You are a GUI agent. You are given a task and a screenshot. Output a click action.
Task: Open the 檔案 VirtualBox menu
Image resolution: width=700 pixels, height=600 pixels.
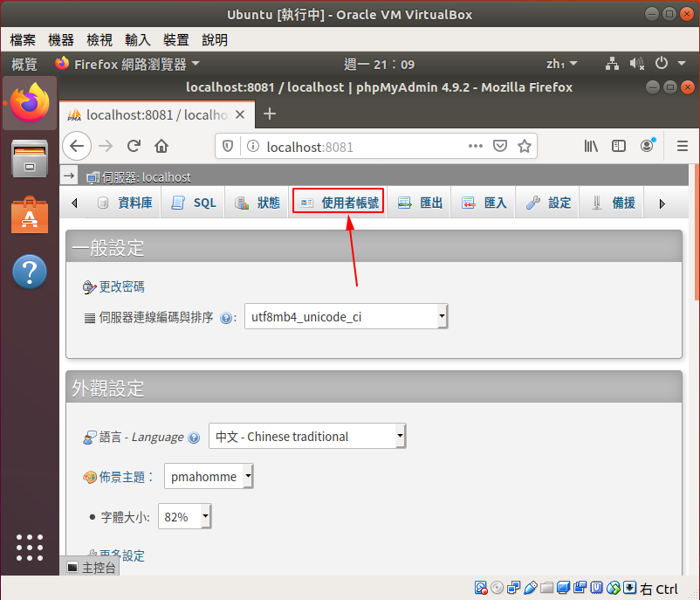pyautogui.click(x=23, y=40)
